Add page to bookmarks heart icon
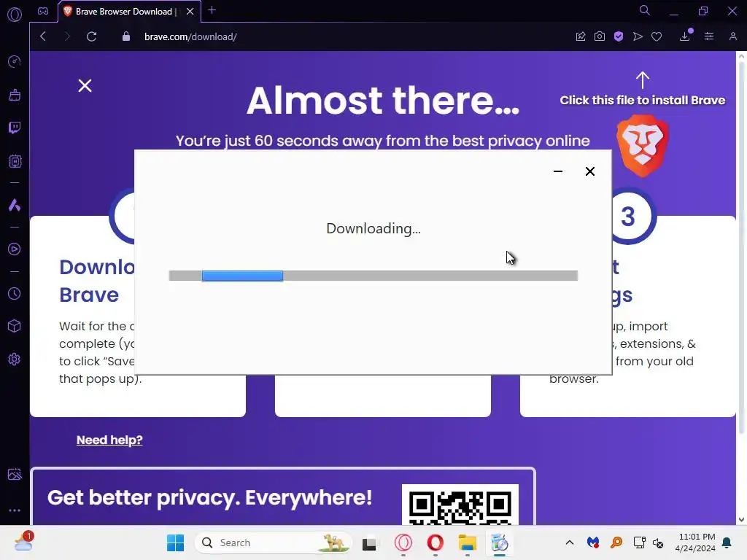Viewport: 747px width, 560px height. pos(657,36)
